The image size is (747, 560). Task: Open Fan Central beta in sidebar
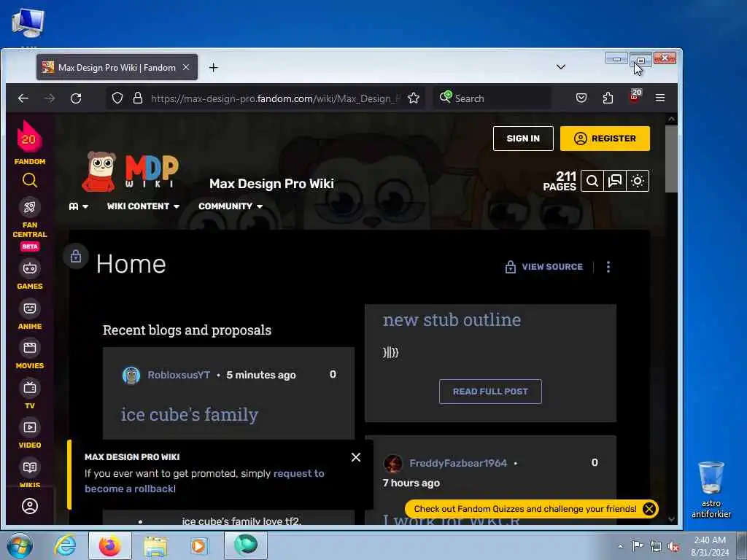[x=29, y=225]
